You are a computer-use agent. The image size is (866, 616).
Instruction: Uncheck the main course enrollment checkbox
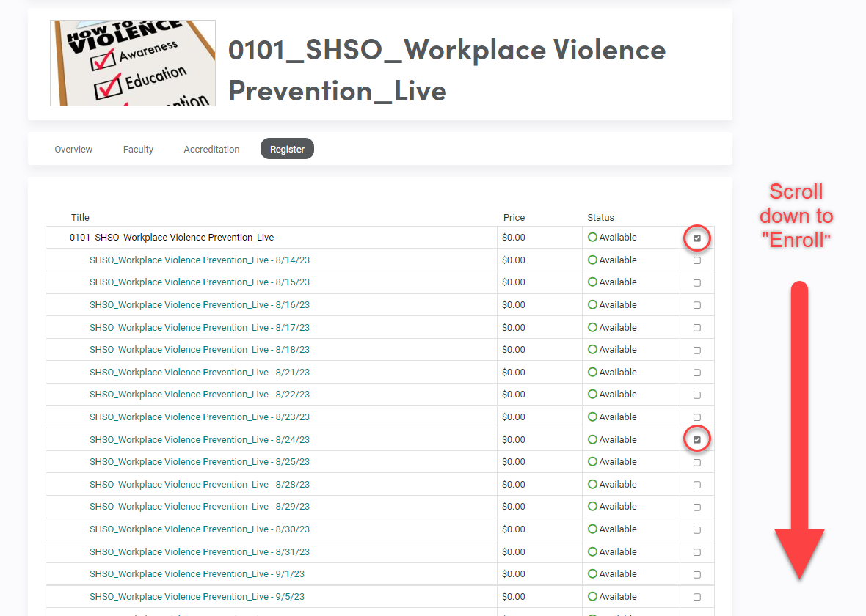pos(696,238)
